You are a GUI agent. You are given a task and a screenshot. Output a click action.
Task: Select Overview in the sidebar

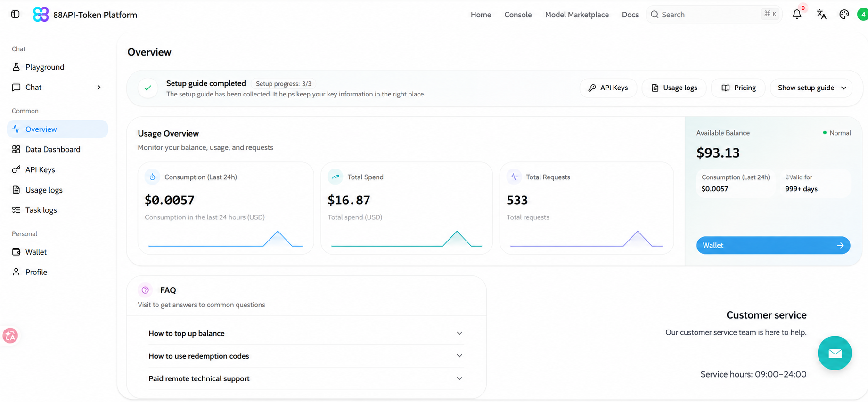point(57,129)
